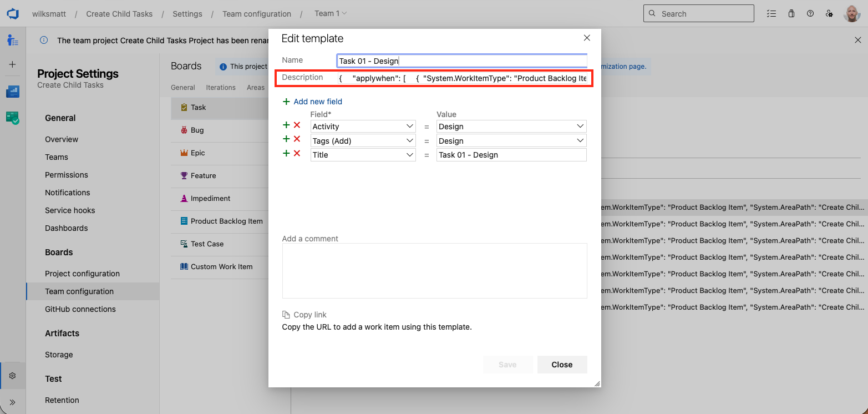Click the Azure DevOps logo
Viewport: 868px width, 414px height.
(12, 13)
